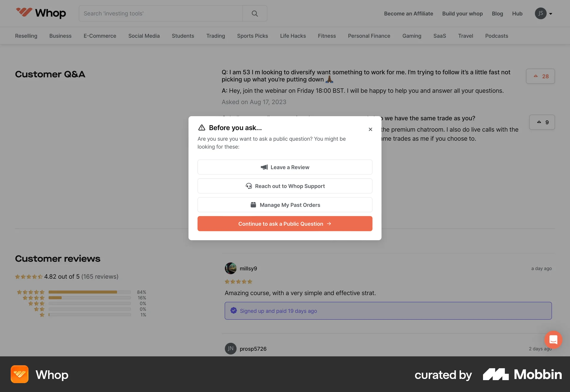Click inside the search investing tools field
The width and height of the screenshot is (570, 392).
click(x=160, y=13)
